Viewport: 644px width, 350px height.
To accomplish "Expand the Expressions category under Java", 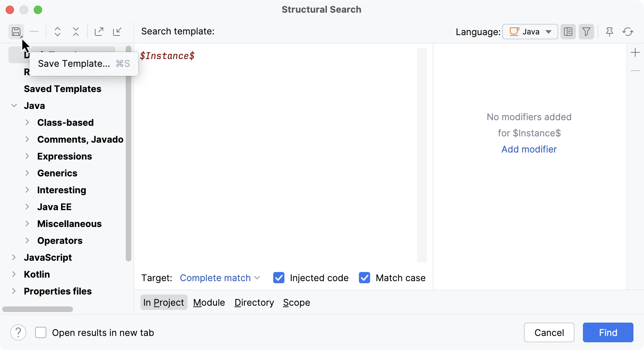I will tap(28, 156).
